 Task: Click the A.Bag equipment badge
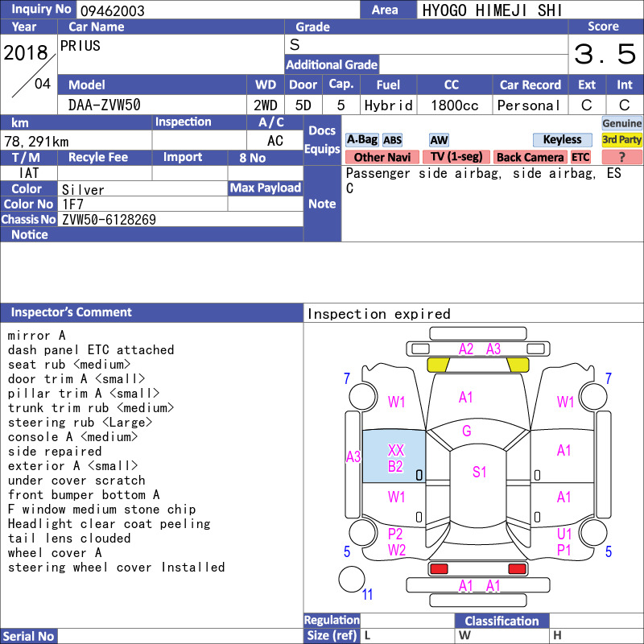[361, 139]
